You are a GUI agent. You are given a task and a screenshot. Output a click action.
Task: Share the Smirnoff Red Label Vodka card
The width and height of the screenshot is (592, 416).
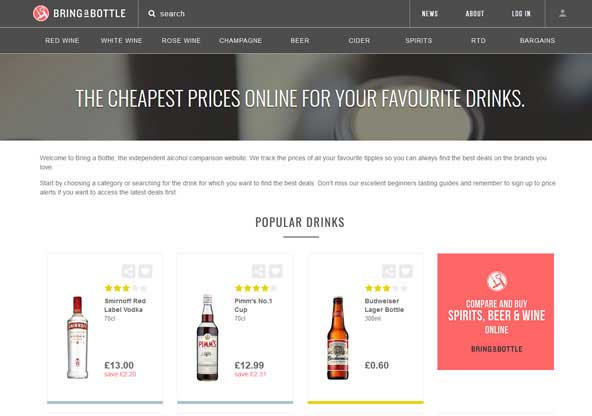pyautogui.click(x=128, y=271)
